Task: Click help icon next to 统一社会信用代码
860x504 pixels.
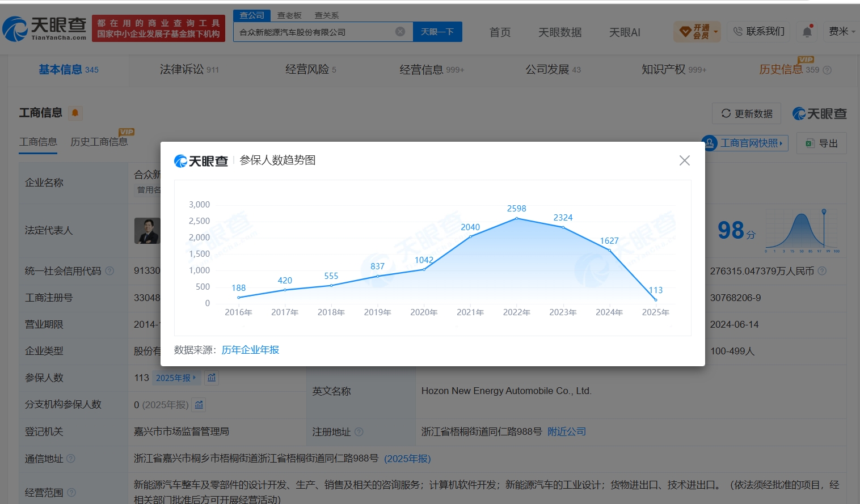Action: coord(109,271)
